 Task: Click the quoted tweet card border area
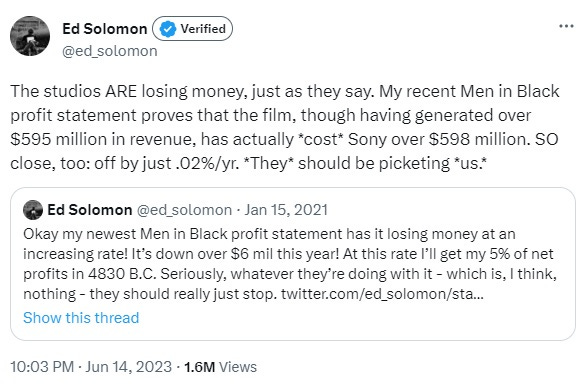tap(293, 264)
